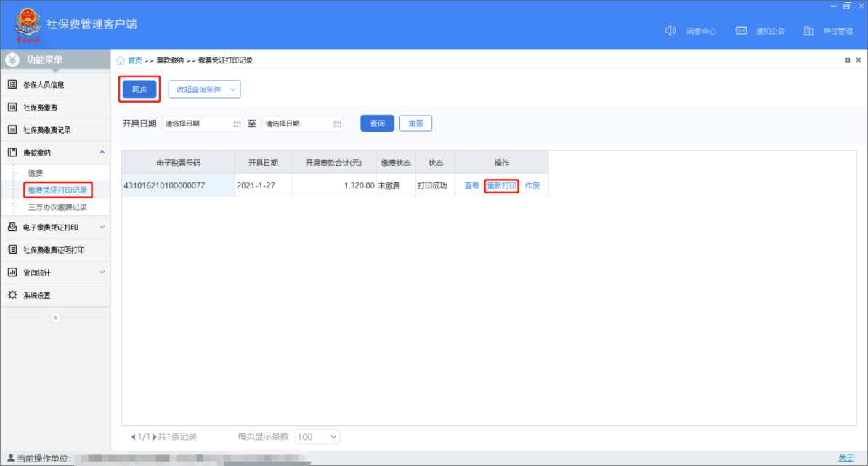The height and width of the screenshot is (466, 868).
Task: Toggle the 收起查询条件 dropdown button
Action: (x=204, y=89)
